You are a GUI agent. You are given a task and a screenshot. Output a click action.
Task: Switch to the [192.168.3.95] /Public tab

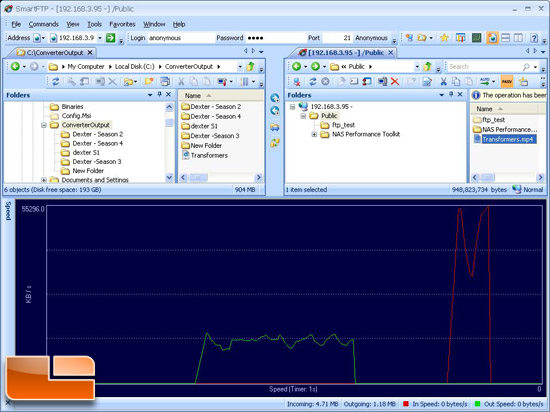tap(346, 53)
